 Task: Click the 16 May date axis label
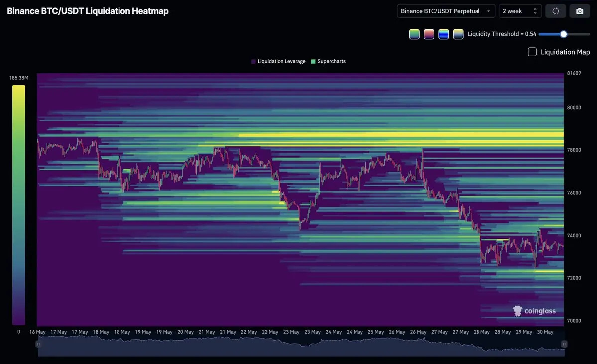[x=37, y=332]
